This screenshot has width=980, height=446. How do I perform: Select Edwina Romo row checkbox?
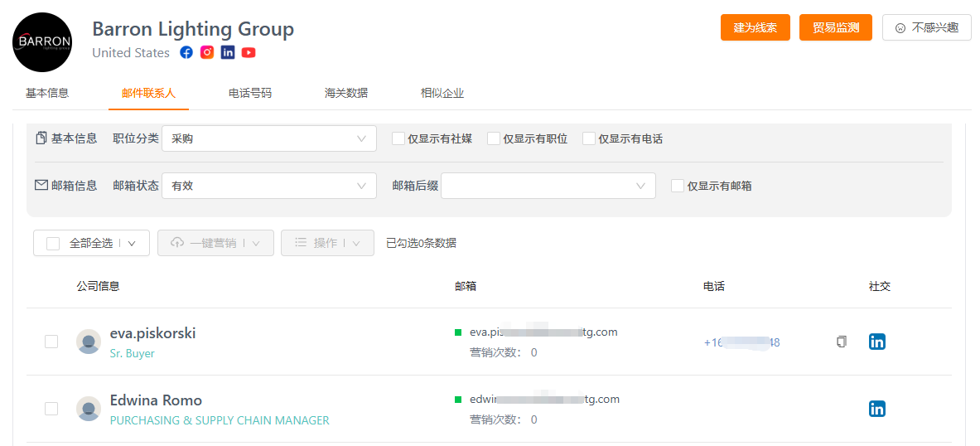(x=51, y=409)
